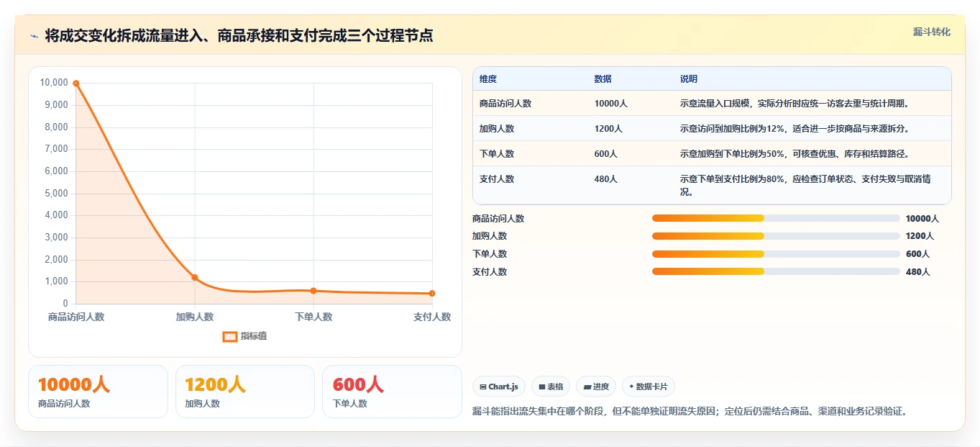Click the 10,000 label on the y-axis

tap(54, 83)
